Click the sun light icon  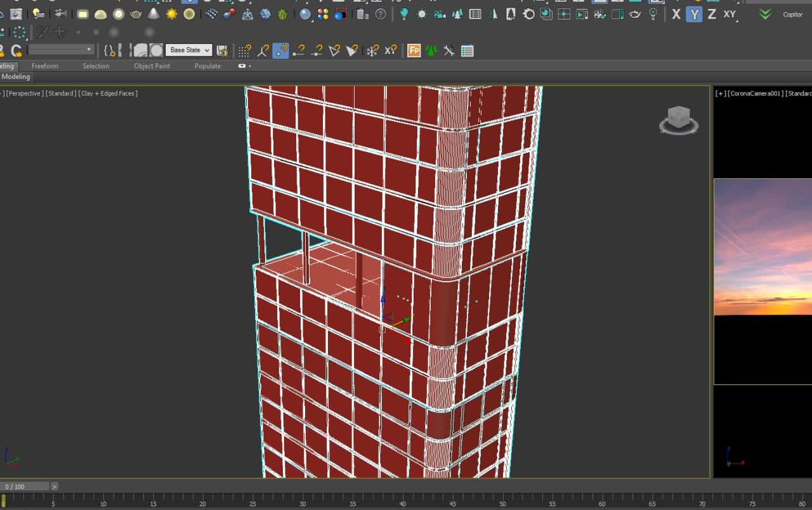click(171, 14)
